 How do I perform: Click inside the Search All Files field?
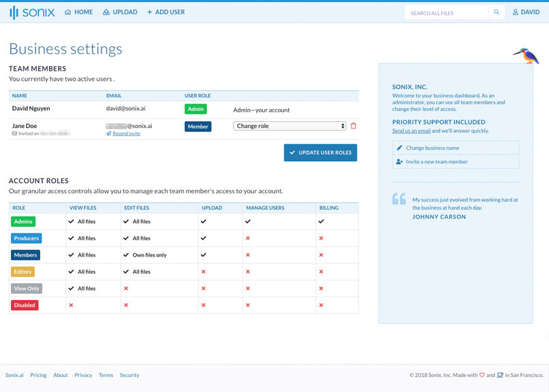pyautogui.click(x=446, y=12)
